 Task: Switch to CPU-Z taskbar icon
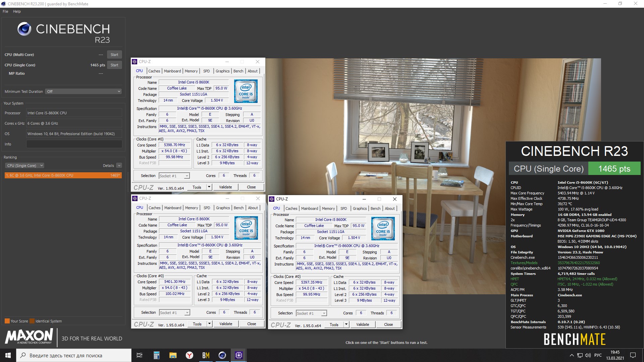coord(239,355)
